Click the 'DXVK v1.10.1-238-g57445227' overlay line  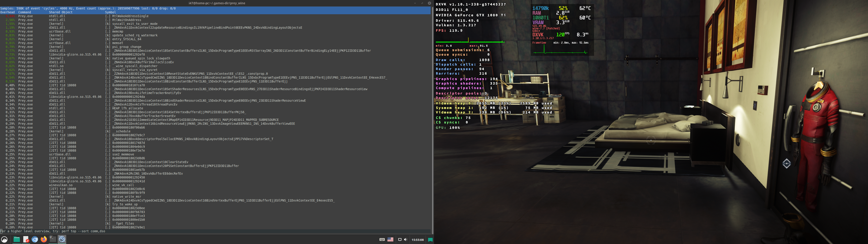(471, 4)
